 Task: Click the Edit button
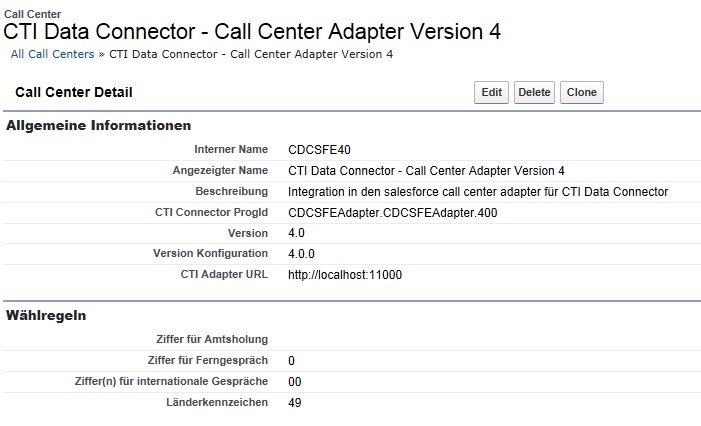pos(491,93)
